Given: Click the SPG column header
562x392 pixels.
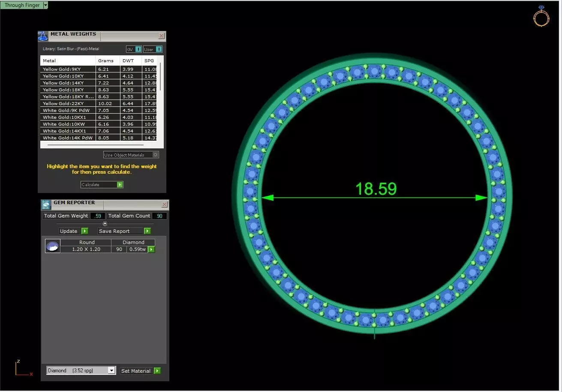Looking at the screenshot, I should (x=149, y=60).
